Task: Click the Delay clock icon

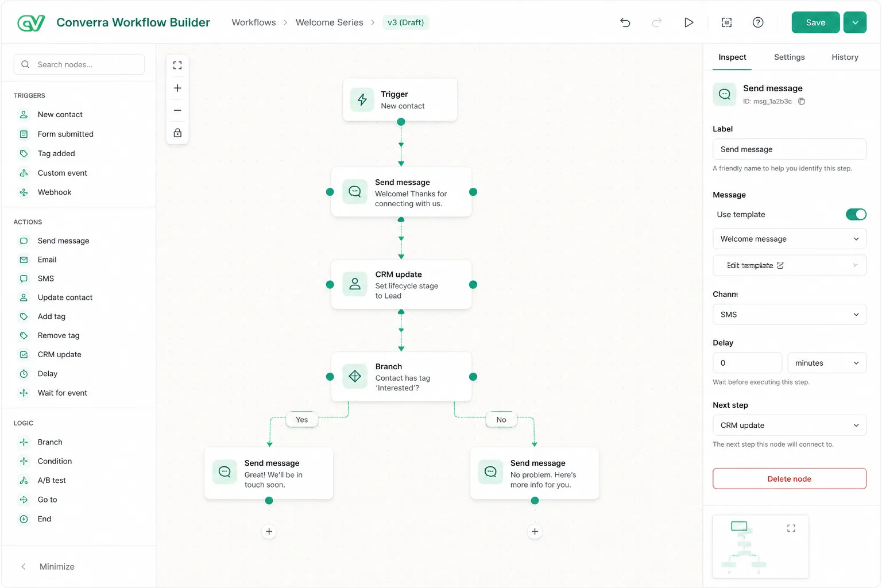Action: [x=24, y=374]
